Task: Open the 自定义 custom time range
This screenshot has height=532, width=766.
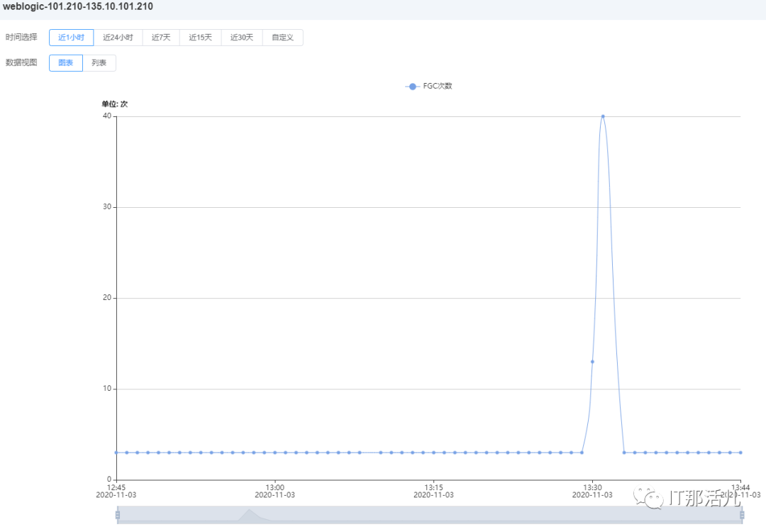Action: (x=282, y=38)
